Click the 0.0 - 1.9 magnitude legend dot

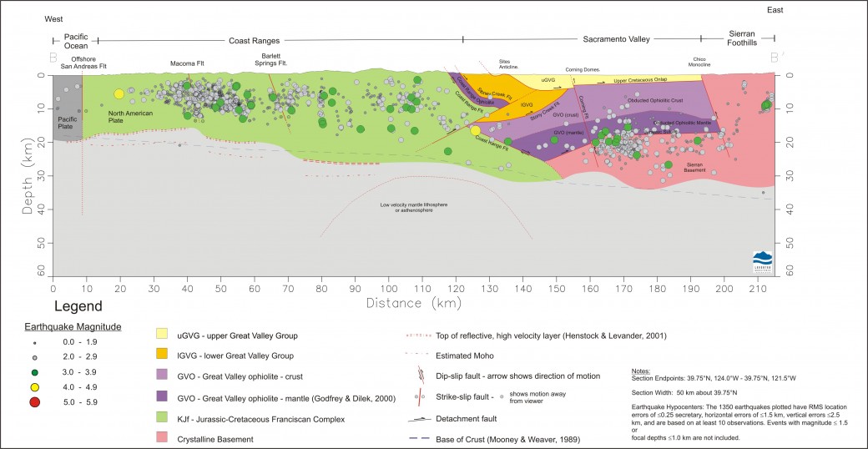point(34,343)
